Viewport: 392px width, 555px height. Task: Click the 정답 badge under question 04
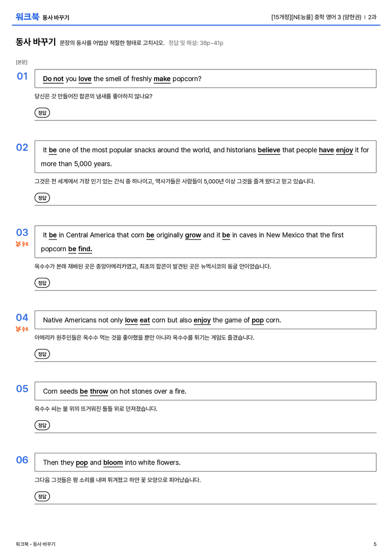tap(42, 354)
